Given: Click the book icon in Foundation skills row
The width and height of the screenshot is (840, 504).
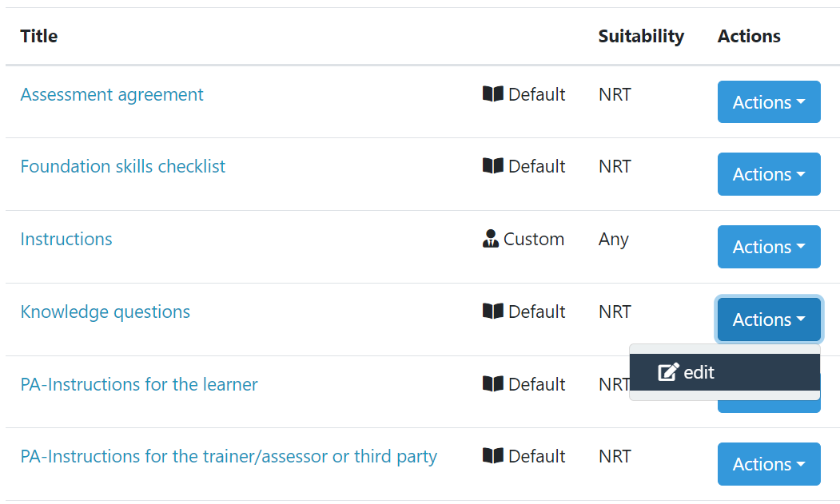Looking at the screenshot, I should point(493,166).
